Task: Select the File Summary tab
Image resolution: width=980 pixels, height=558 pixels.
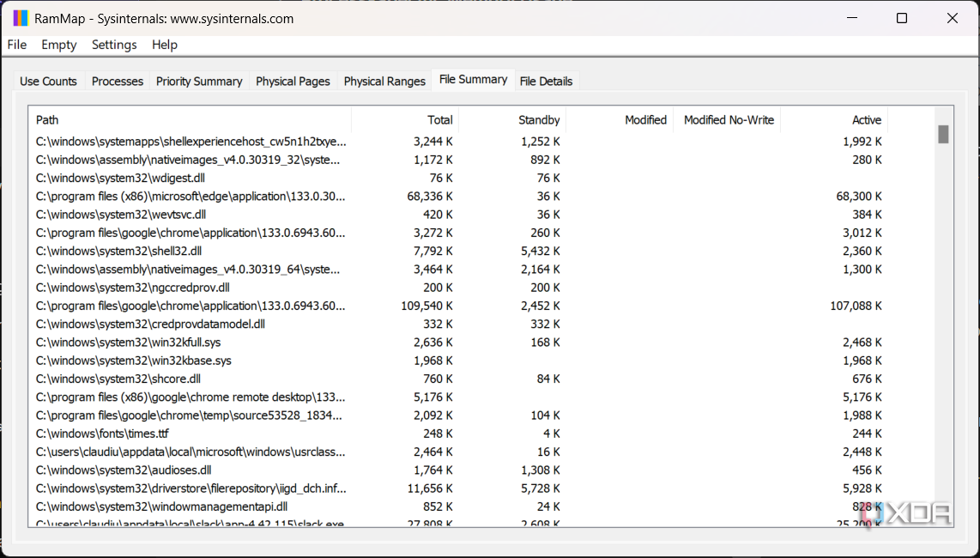Action: point(473,80)
